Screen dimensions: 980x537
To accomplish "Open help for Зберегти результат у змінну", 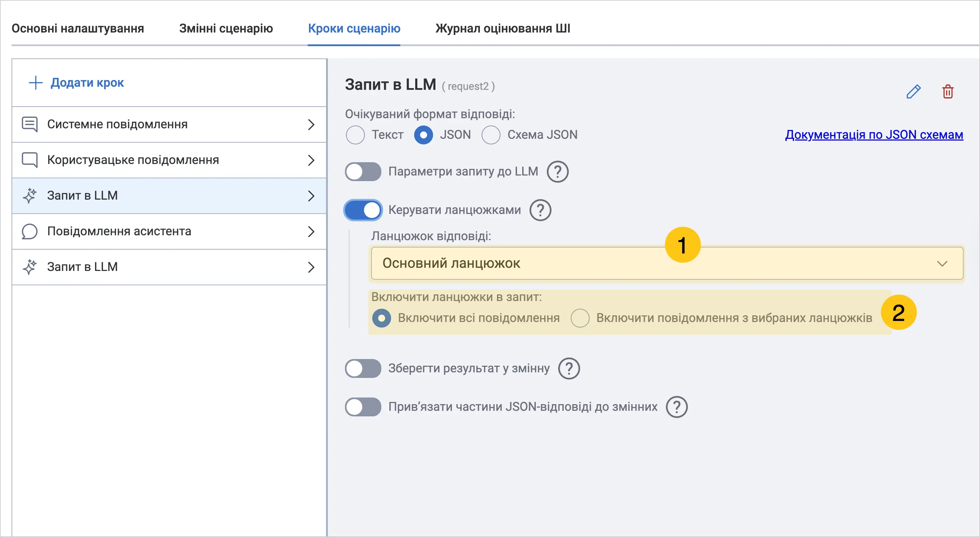I will coord(569,368).
